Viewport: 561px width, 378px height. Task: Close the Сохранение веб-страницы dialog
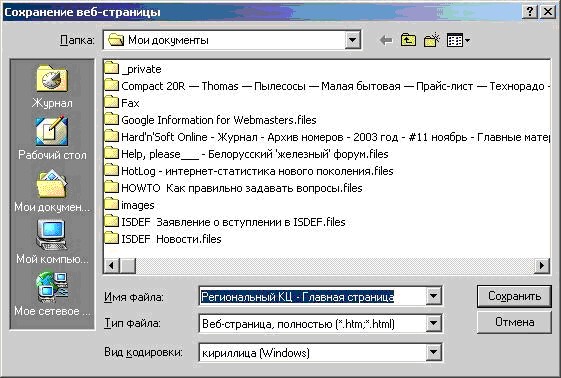pyautogui.click(x=548, y=12)
